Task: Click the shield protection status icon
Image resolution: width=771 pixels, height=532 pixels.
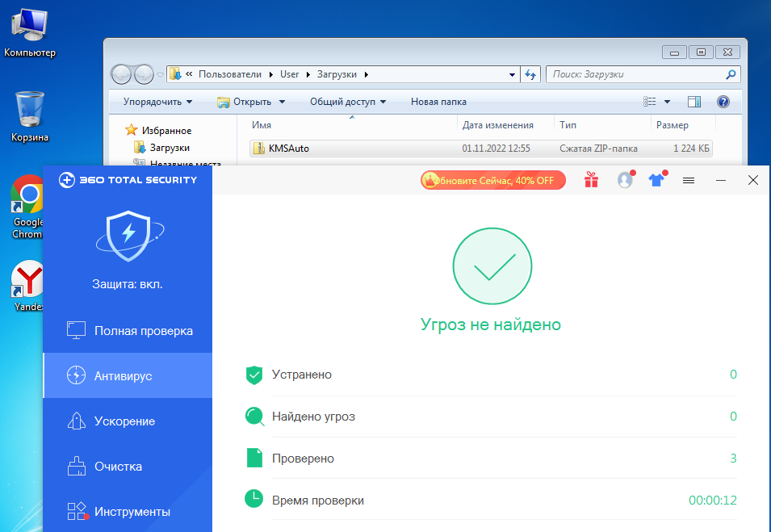Action: pyautogui.click(x=129, y=236)
